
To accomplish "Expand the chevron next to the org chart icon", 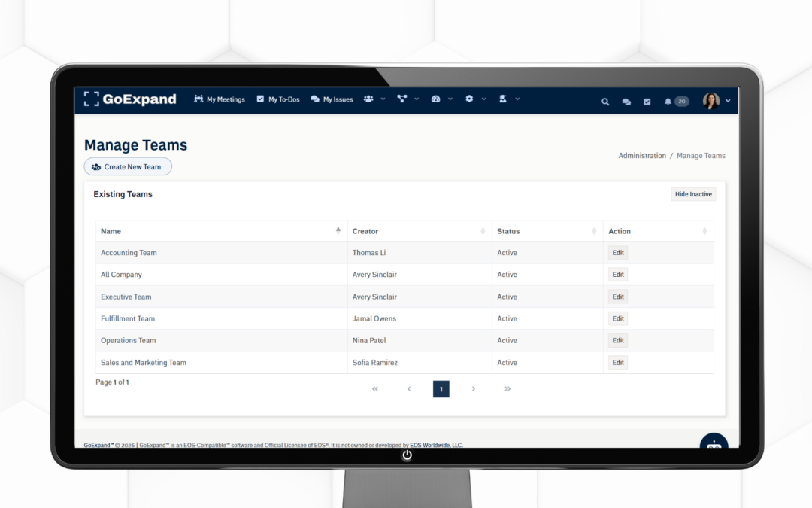I will pyautogui.click(x=417, y=99).
